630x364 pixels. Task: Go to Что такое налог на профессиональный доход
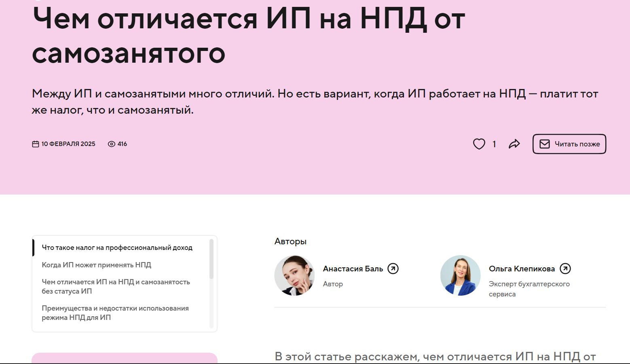pyautogui.click(x=117, y=248)
